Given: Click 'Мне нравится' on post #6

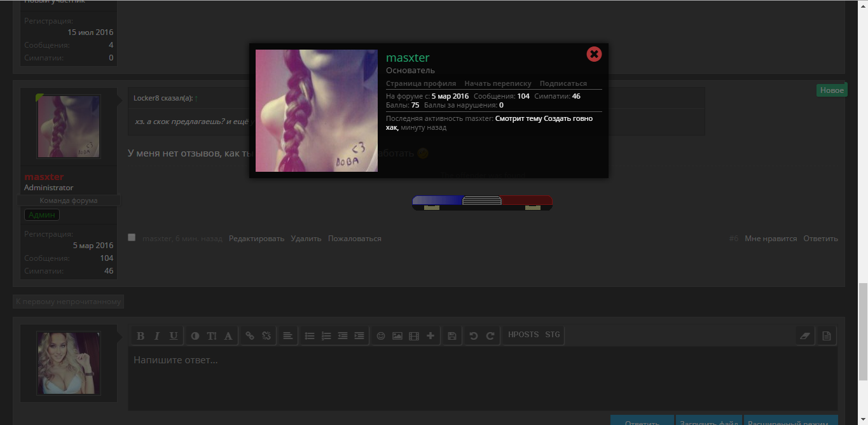Looking at the screenshot, I should (x=771, y=239).
